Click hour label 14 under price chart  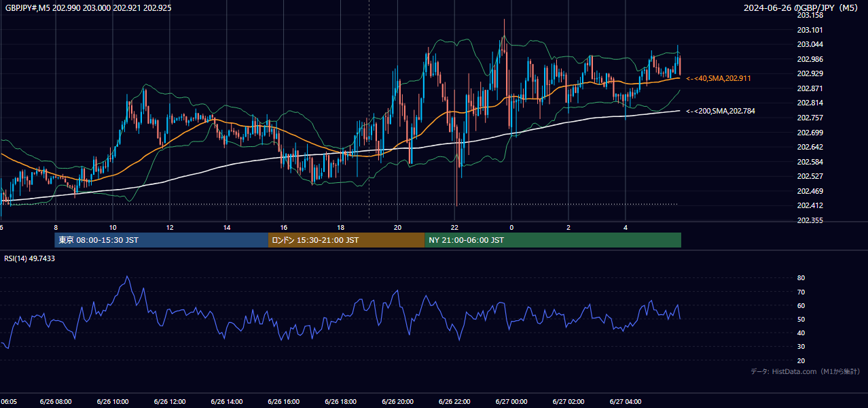click(x=227, y=228)
